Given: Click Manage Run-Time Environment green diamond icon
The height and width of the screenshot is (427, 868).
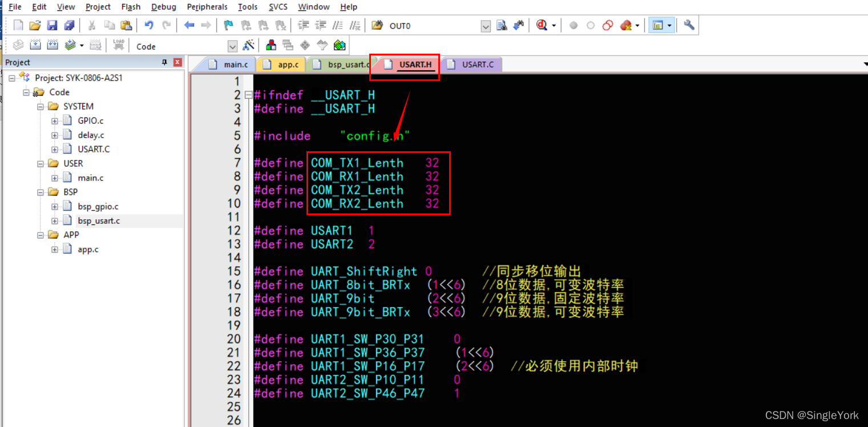Looking at the screenshot, I should pos(340,46).
